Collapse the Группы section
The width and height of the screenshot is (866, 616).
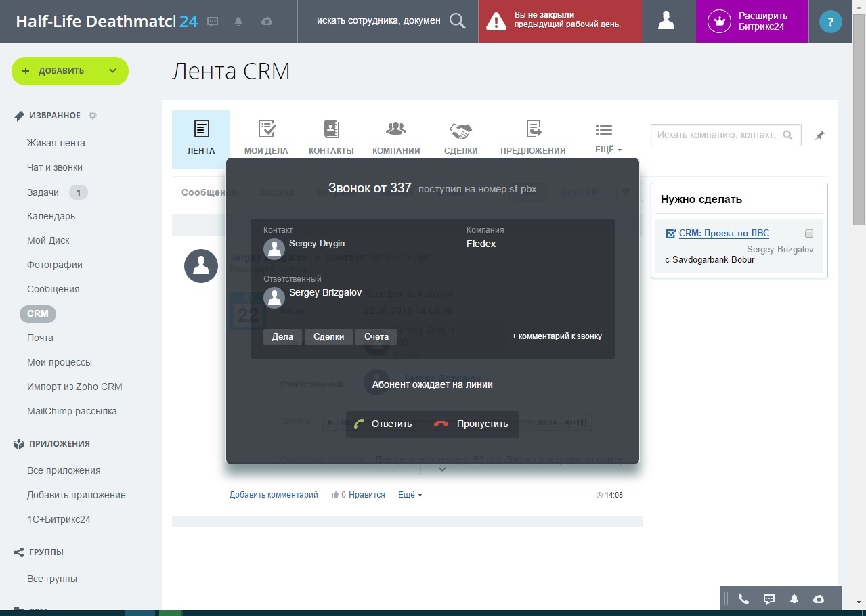46,552
